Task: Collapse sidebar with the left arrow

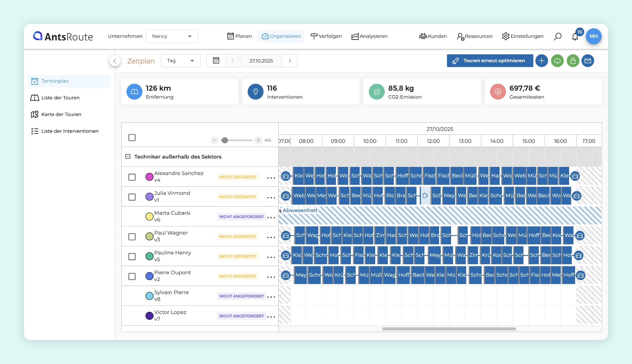Action: pos(115,61)
